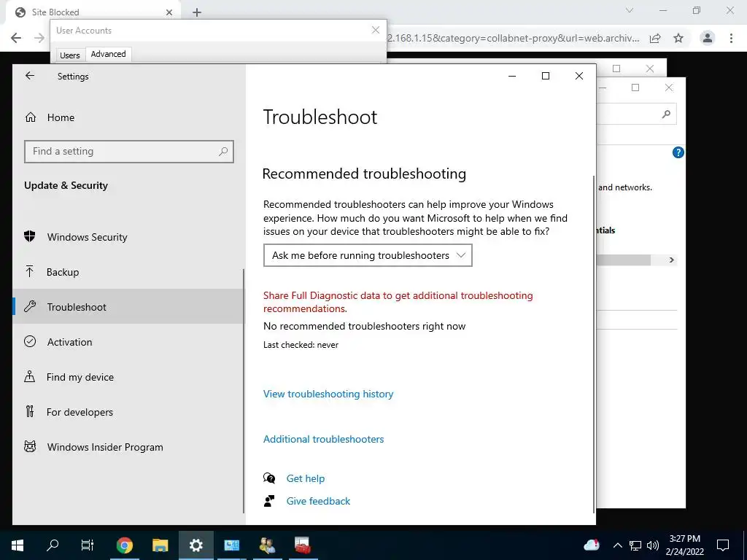The width and height of the screenshot is (747, 560).
Task: Click Get help link
Action: 306,478
